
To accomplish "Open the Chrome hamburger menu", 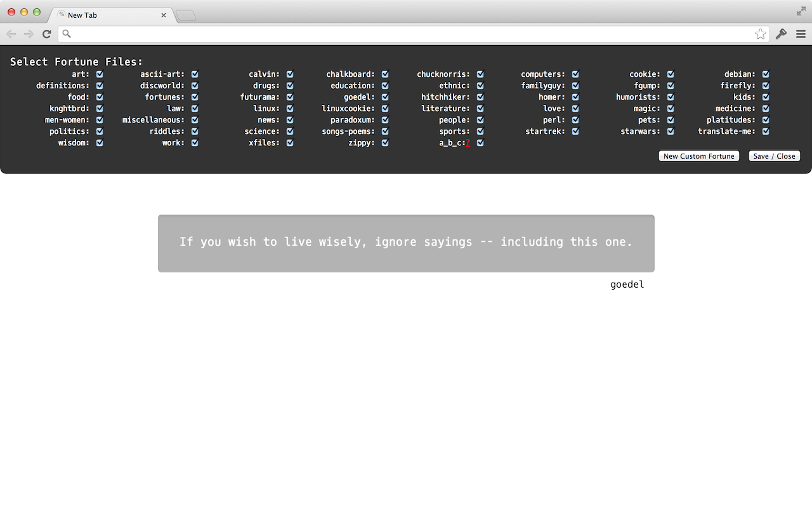I will tap(801, 34).
